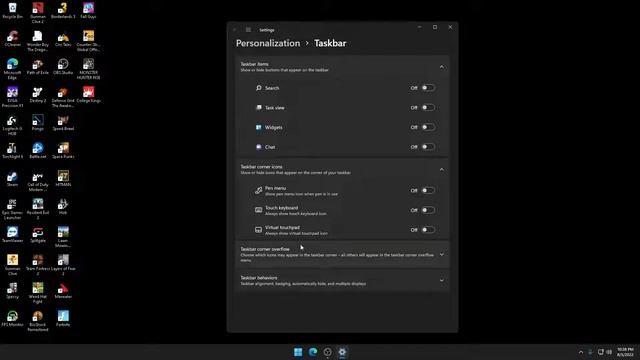640x360 pixels.
Task: Open OBS Studio from the taskbar
Action: [x=327, y=352]
